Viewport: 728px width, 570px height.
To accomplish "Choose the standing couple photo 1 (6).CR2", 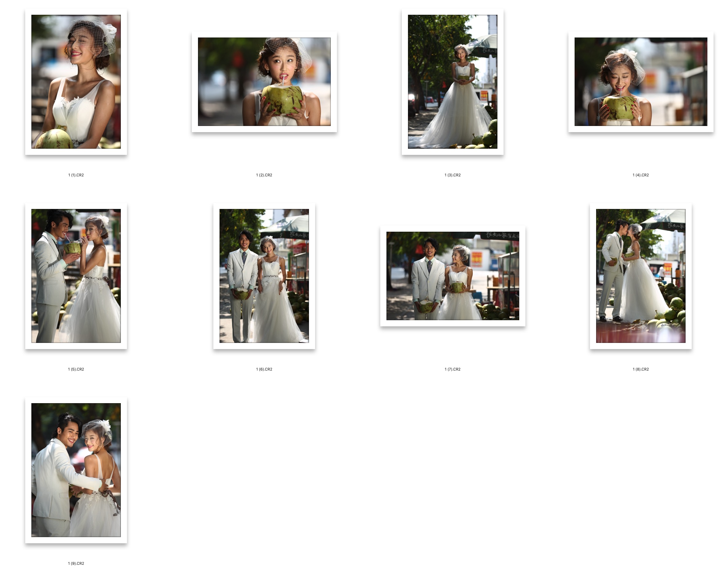I will 264,276.
